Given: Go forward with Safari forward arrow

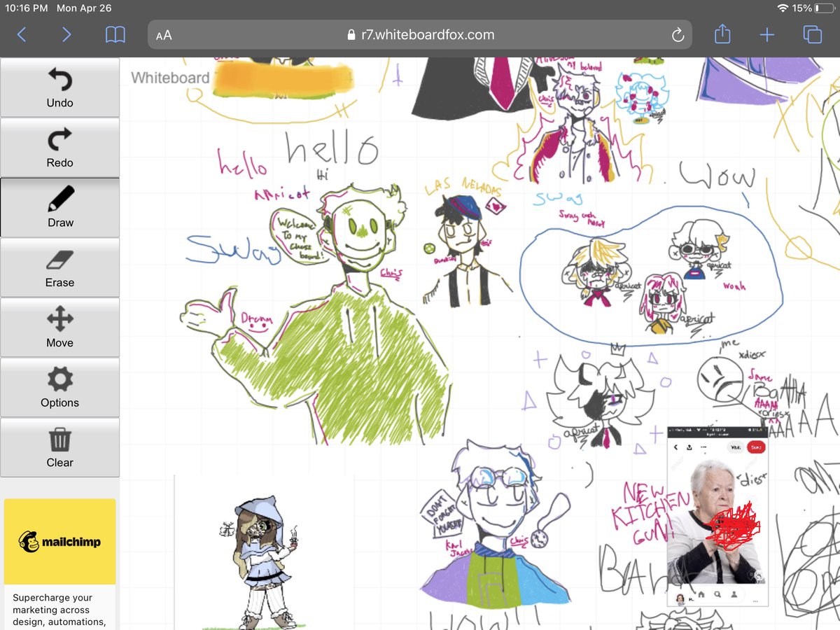Looking at the screenshot, I should 66,34.
